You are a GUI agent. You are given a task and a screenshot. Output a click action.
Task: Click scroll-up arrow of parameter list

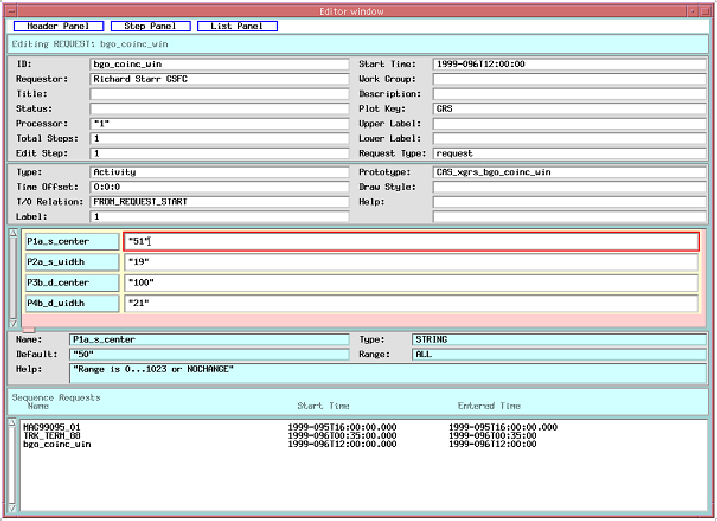[x=13, y=234]
